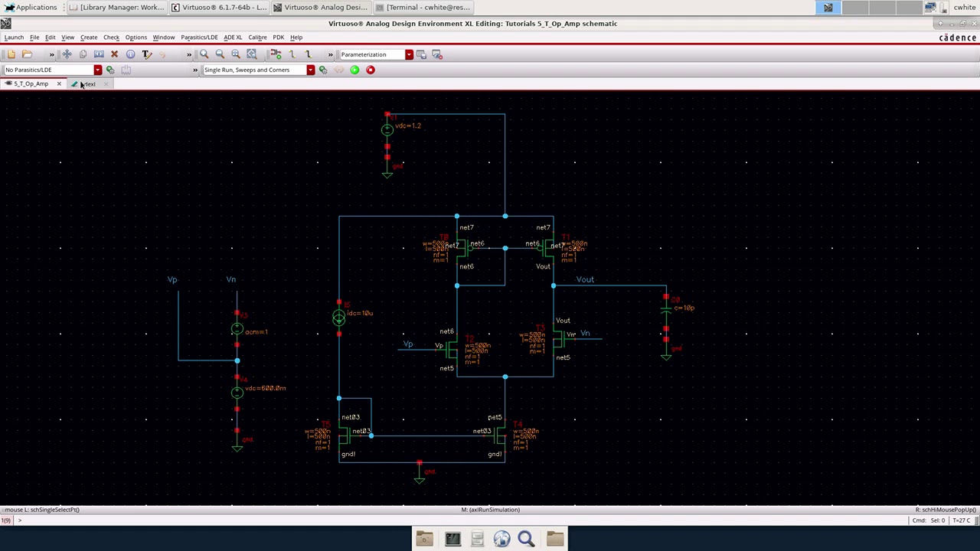Switch to Virtuoso 6.1.7-64b taskbar window
This screenshot has width=980, height=551.
click(x=219, y=7)
